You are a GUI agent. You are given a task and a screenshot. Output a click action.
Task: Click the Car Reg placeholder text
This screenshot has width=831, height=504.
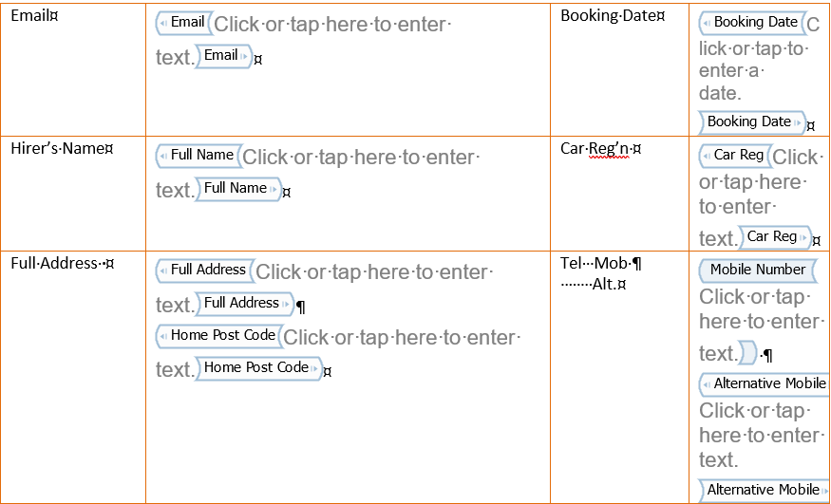[758, 196]
